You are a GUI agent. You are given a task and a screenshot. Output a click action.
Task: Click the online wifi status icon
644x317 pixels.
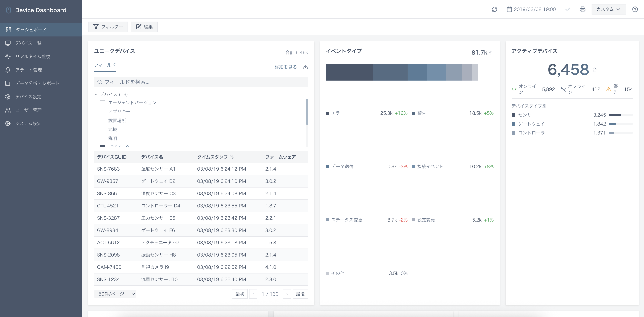coord(514,89)
